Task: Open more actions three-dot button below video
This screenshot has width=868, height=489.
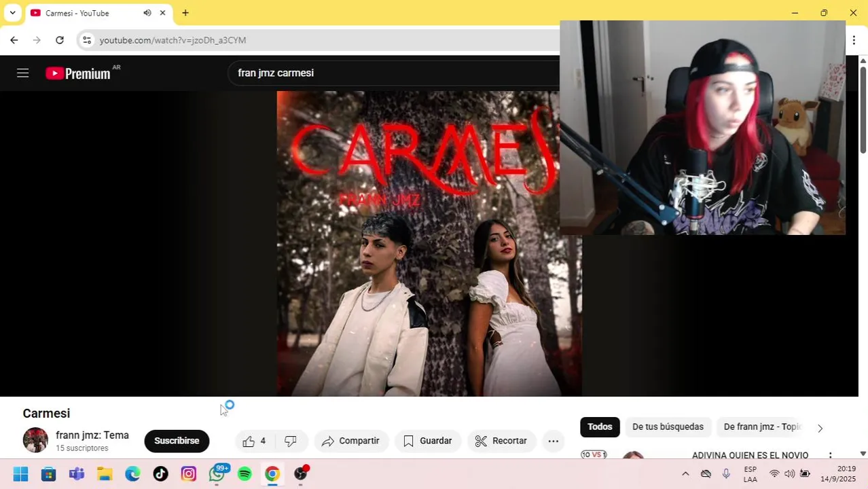Action: [554, 441]
